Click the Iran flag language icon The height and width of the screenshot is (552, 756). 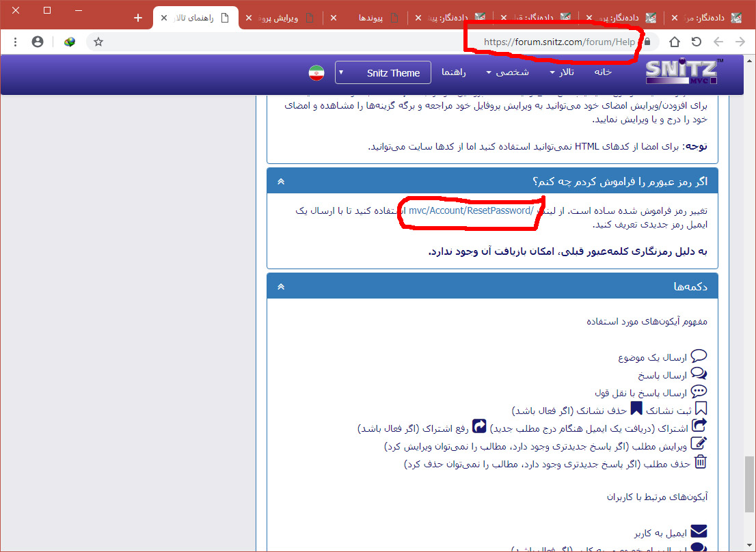point(316,73)
